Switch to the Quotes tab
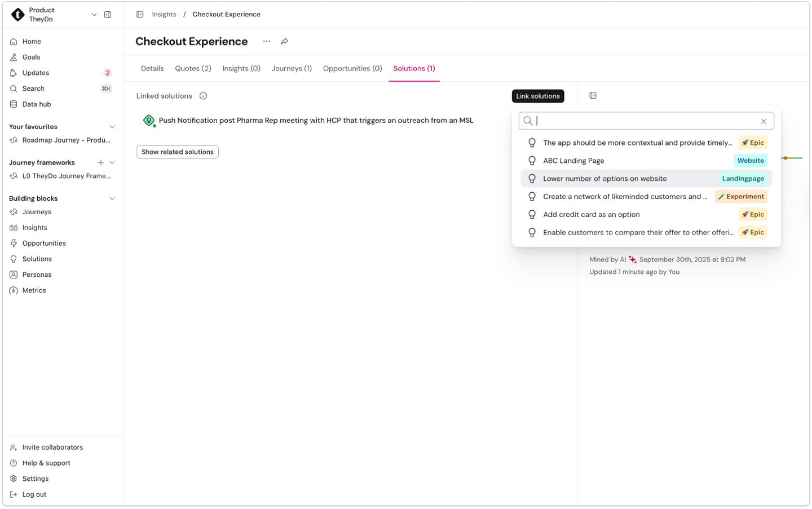This screenshot has height=509, width=812. [193, 68]
